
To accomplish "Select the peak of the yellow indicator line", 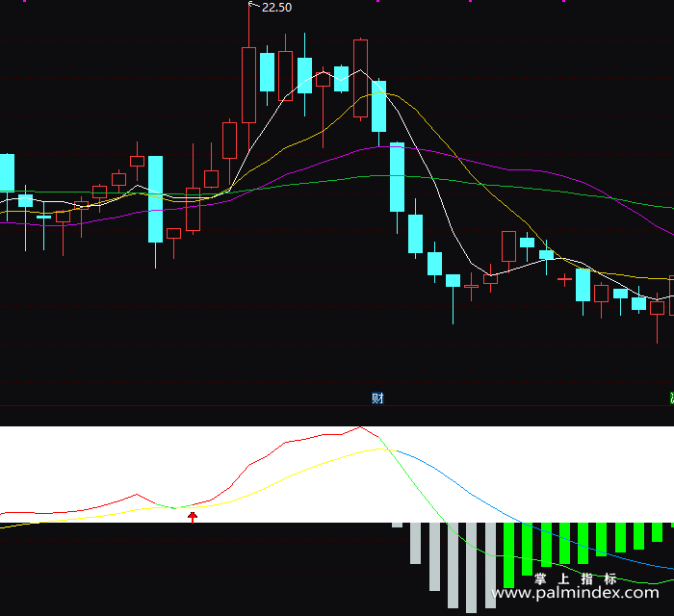I will click(x=380, y=449).
